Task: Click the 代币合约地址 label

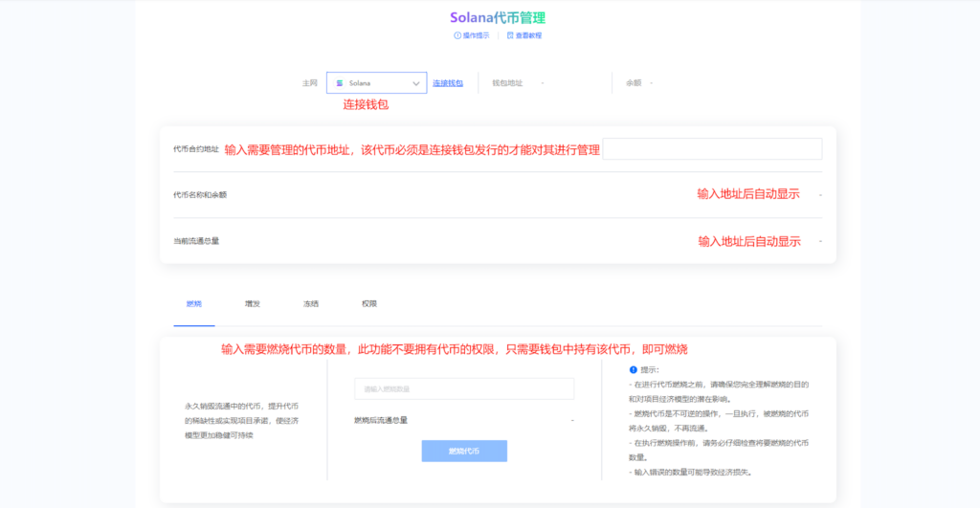Action: 196,149
